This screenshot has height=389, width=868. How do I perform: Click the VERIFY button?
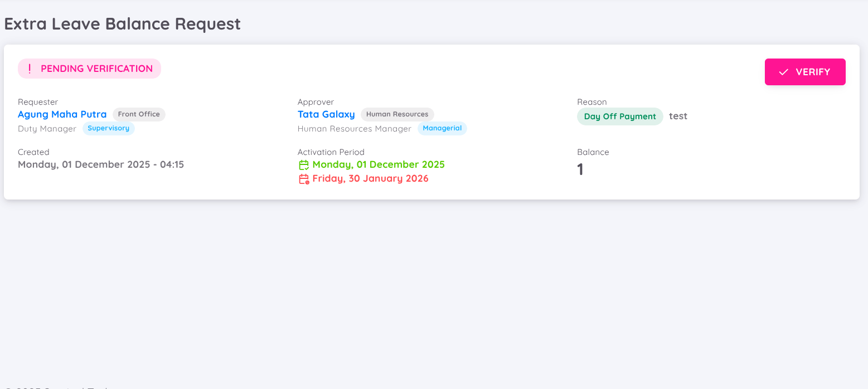click(x=804, y=72)
